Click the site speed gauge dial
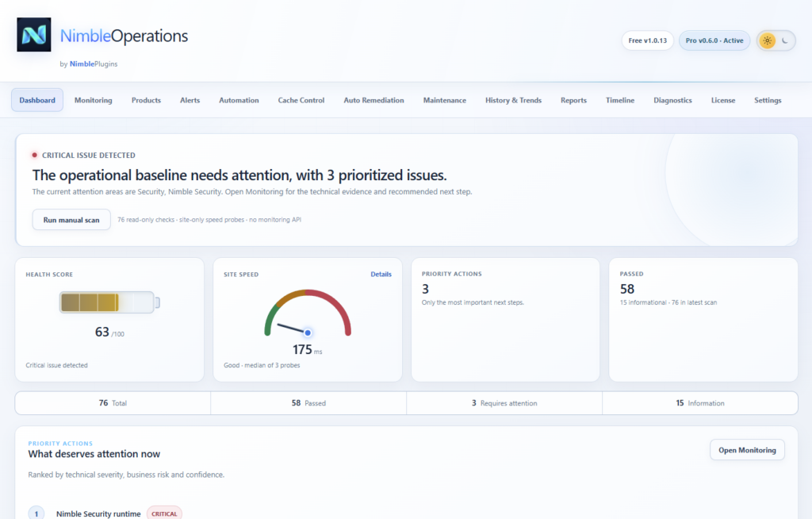The height and width of the screenshot is (519, 812). (x=308, y=313)
